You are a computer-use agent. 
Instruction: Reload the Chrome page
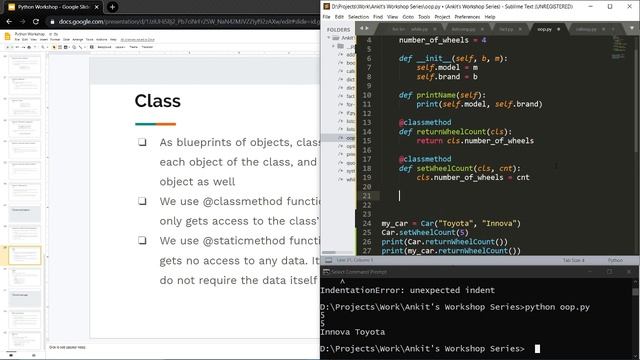point(36,21)
